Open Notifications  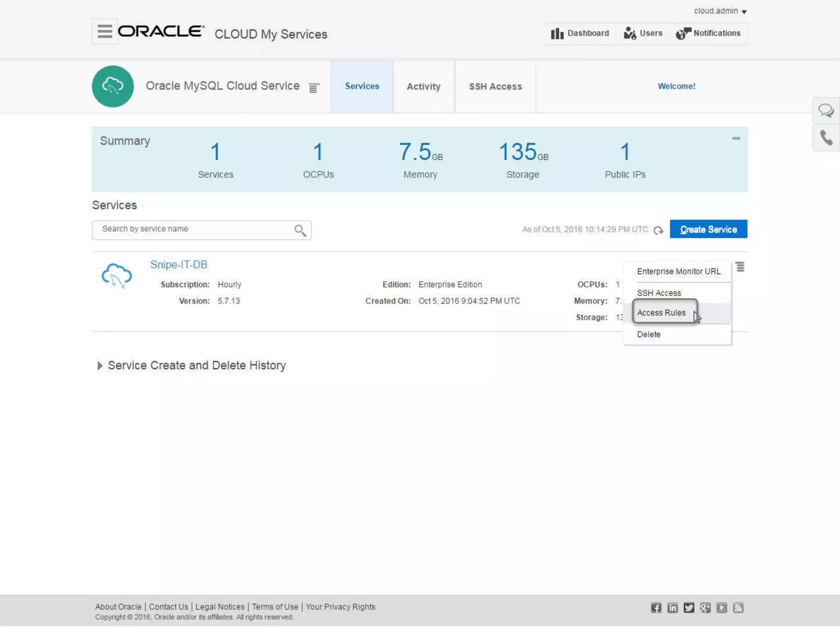(x=708, y=33)
